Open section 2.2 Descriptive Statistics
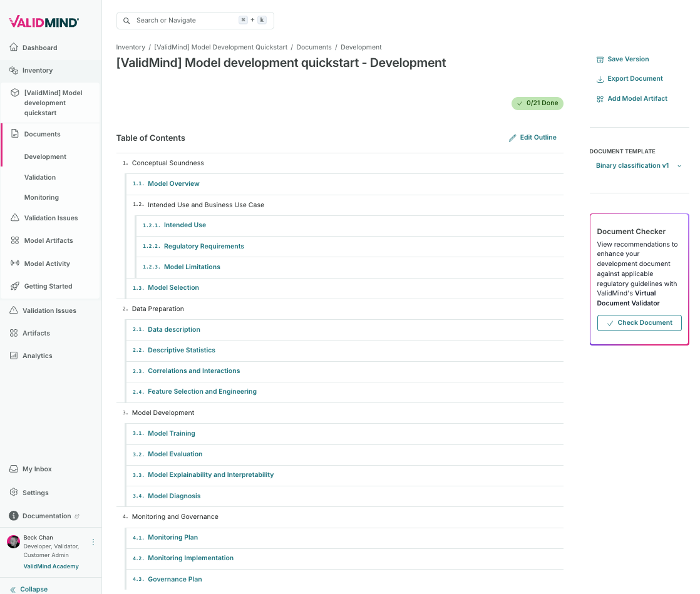Viewport: 700px width, 594px height. pos(182,350)
